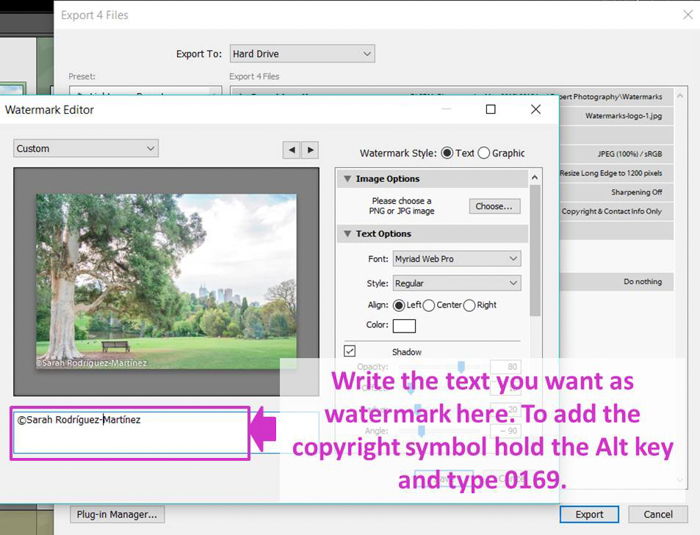Open the Custom watermark preset dropdown
Image resolution: width=700 pixels, height=535 pixels.
point(85,148)
